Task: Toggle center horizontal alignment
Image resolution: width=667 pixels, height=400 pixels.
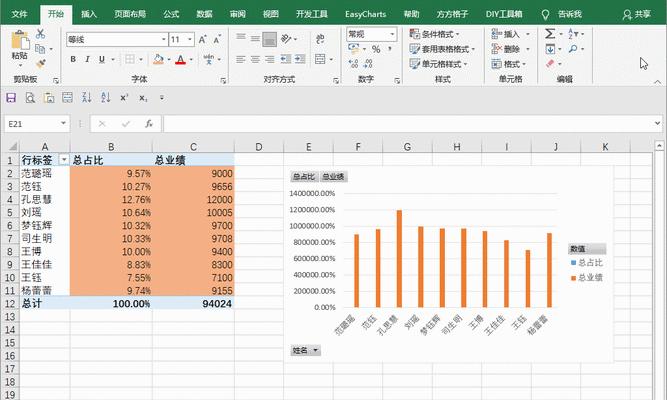Action: 255,59
